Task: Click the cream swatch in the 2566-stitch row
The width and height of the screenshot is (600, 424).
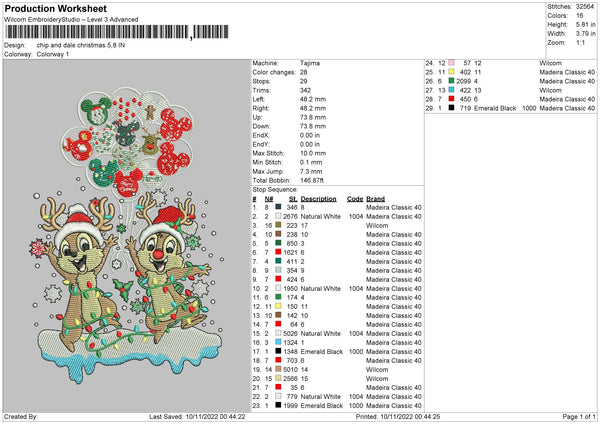Action: [278, 378]
